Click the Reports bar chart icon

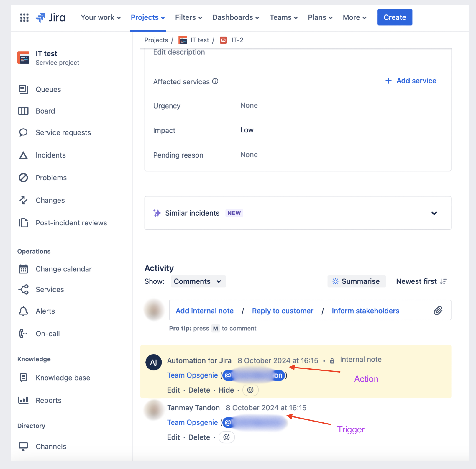pyautogui.click(x=23, y=400)
